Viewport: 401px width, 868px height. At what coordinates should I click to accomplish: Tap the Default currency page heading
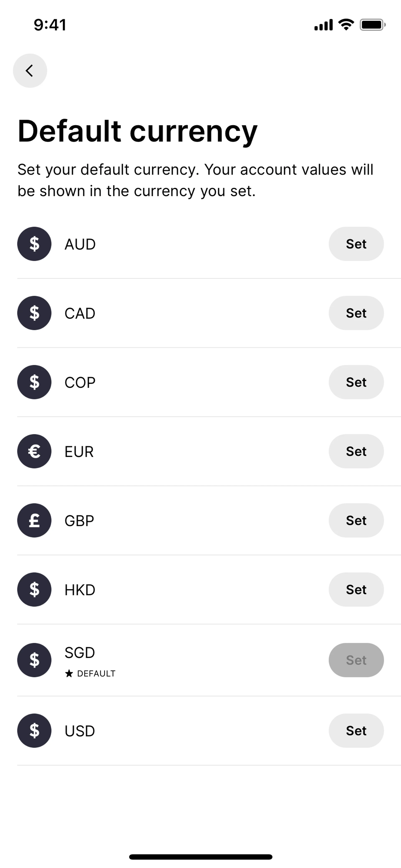pyautogui.click(x=137, y=131)
